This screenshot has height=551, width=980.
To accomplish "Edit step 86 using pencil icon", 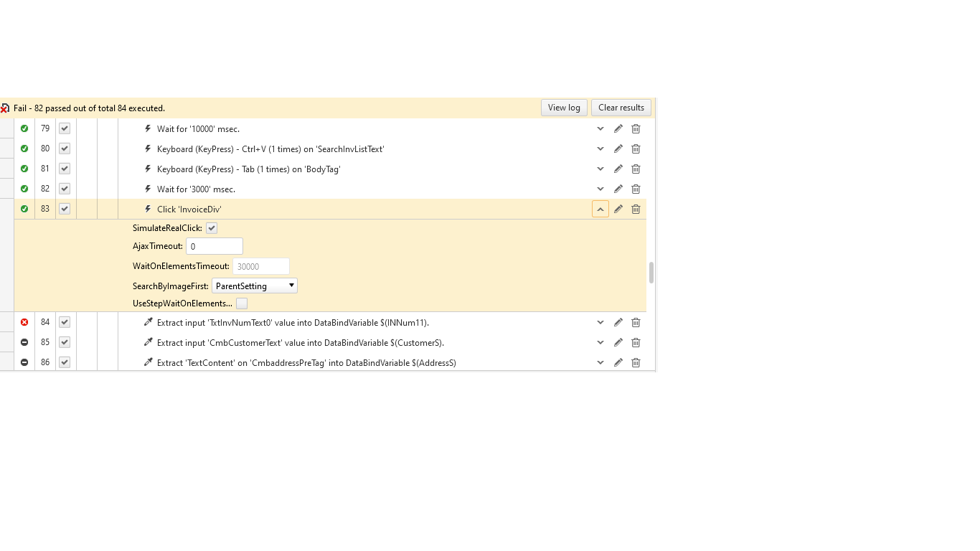I will (x=618, y=363).
